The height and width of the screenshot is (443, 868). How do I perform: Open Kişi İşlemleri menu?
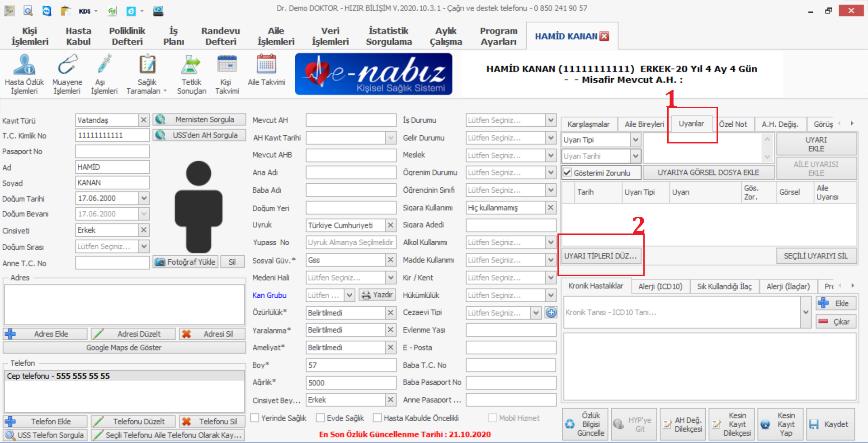tap(30, 36)
